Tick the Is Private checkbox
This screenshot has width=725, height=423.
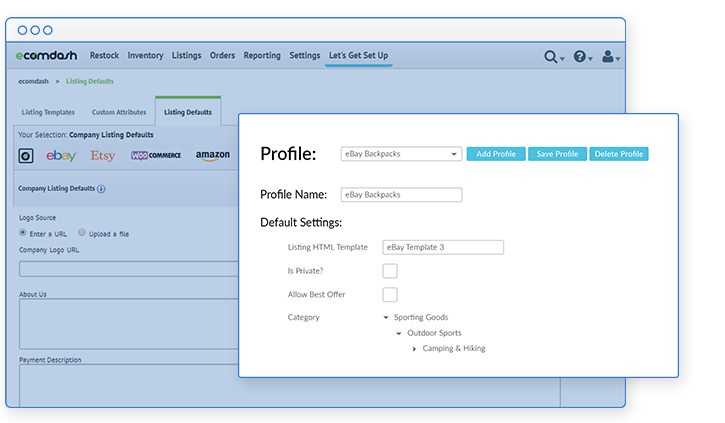(390, 271)
